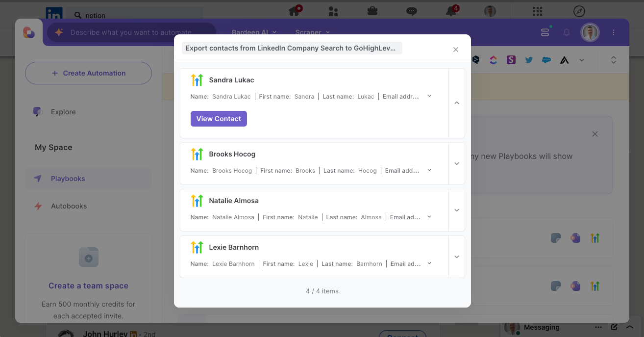Click the Brooks Hocog name heading
The height and width of the screenshot is (337, 644).
tap(232, 154)
